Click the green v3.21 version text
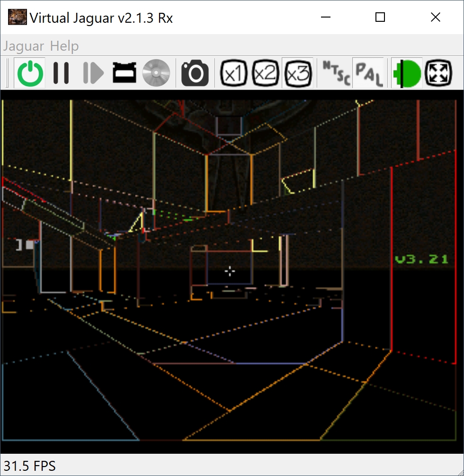The height and width of the screenshot is (476, 464). point(421,259)
